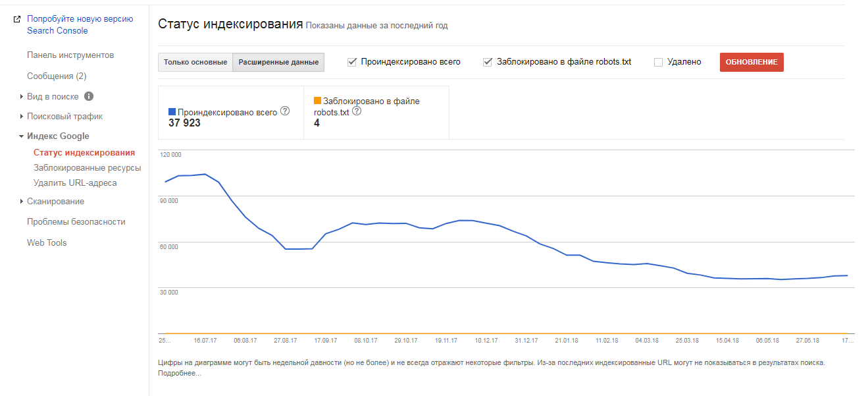Expand the Сканирование section
Screen dimensions: 868x396
click(x=22, y=202)
